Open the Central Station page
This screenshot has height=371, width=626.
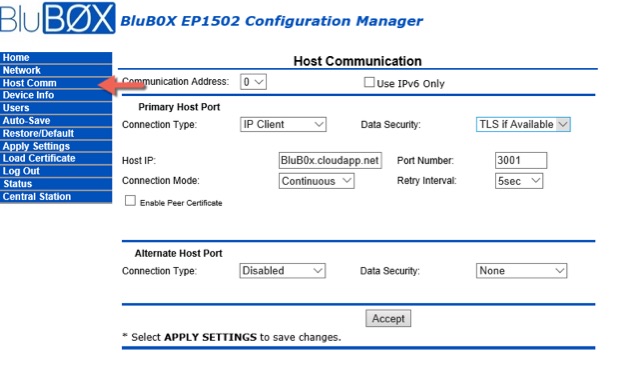56,196
